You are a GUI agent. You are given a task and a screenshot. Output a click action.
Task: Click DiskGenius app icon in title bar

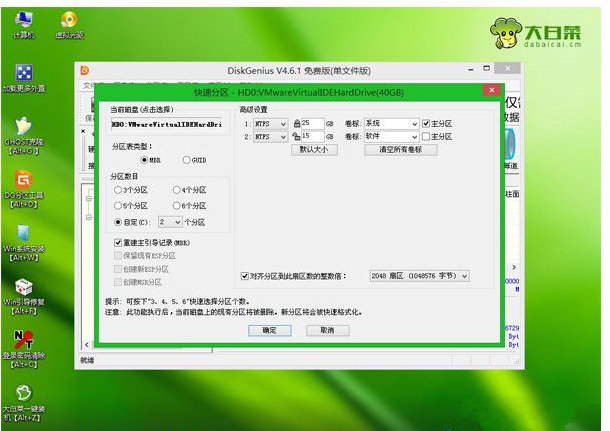coord(85,70)
